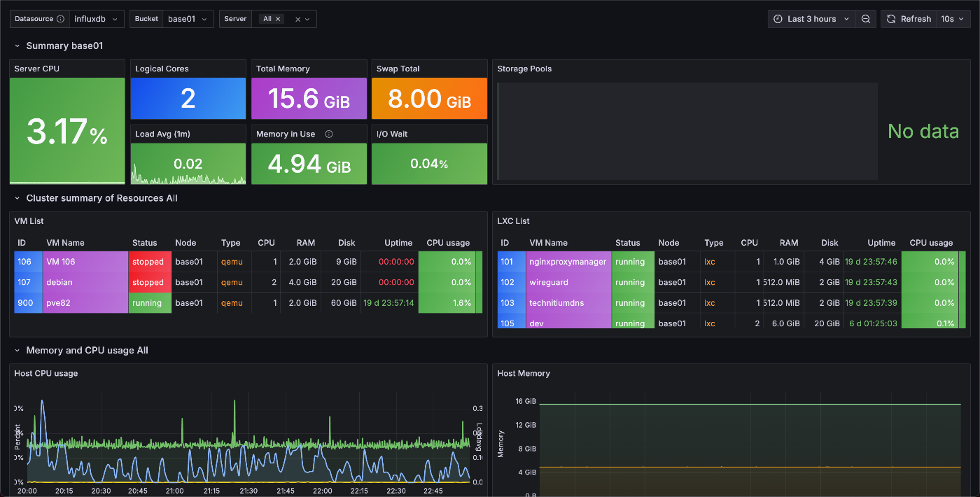Collapse Cluster summary of Resources row
The image size is (980, 497).
[17, 199]
